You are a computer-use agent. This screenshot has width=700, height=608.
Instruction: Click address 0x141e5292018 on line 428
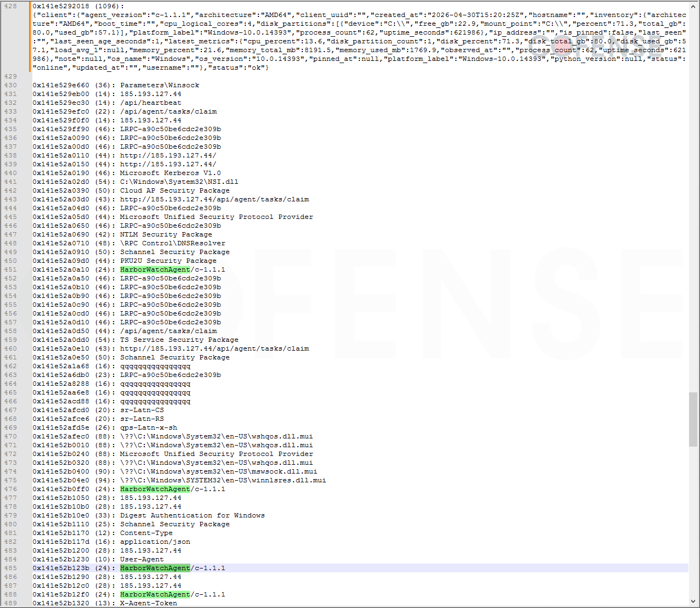coord(61,6)
